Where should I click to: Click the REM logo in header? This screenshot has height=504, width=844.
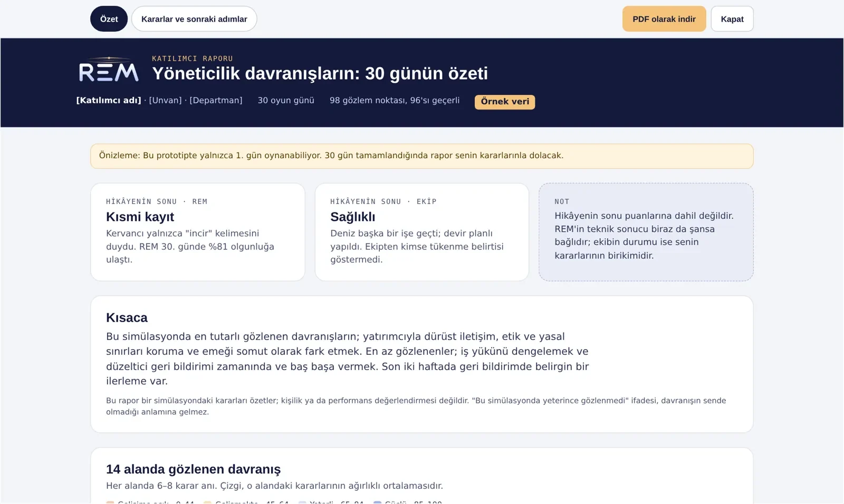(109, 69)
